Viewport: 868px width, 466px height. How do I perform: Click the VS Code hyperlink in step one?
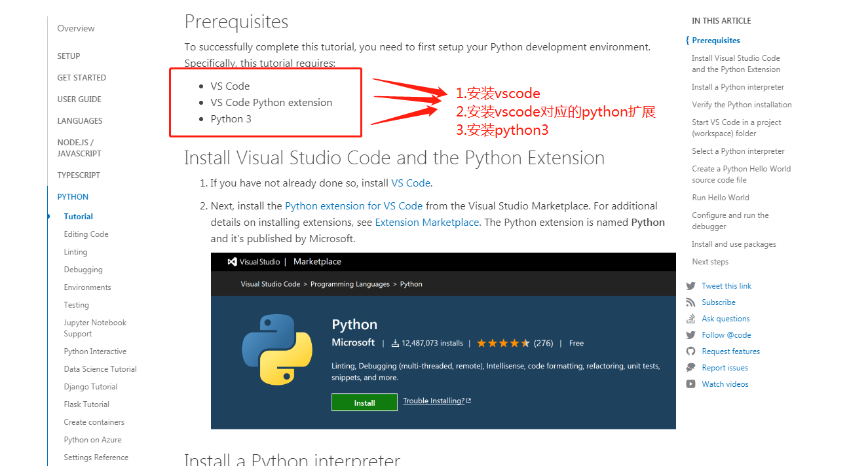coord(411,183)
